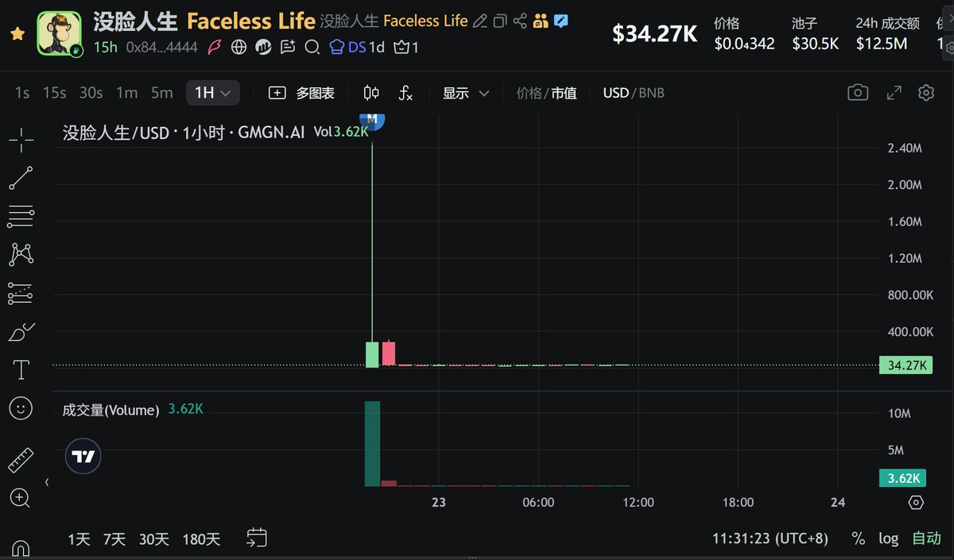Click the token avatar image
The image size is (954, 560).
tap(60, 33)
